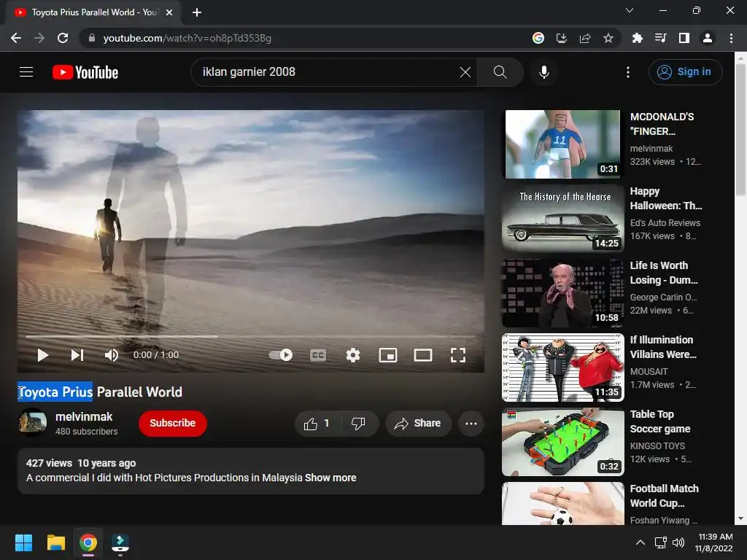
Task: Play the Toyota Prius video
Action: point(43,355)
